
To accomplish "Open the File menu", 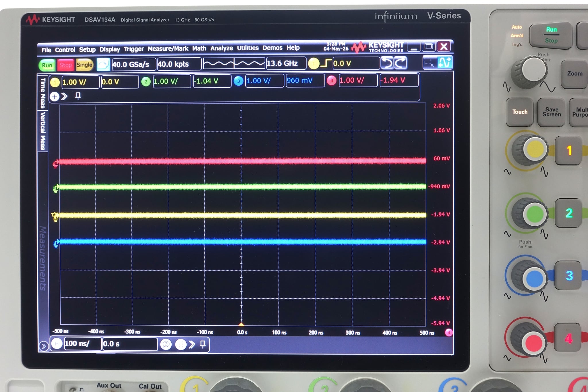I will point(46,50).
